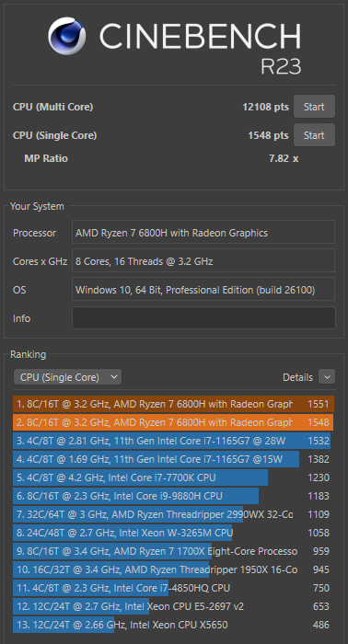Select rank 1 Ryzen 7 6800H entry scoring 1551

tap(173, 404)
